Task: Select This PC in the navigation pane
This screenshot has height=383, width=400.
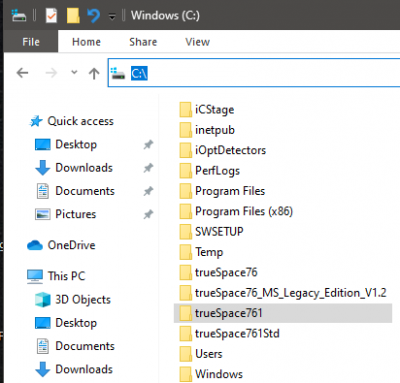Action: (x=66, y=276)
